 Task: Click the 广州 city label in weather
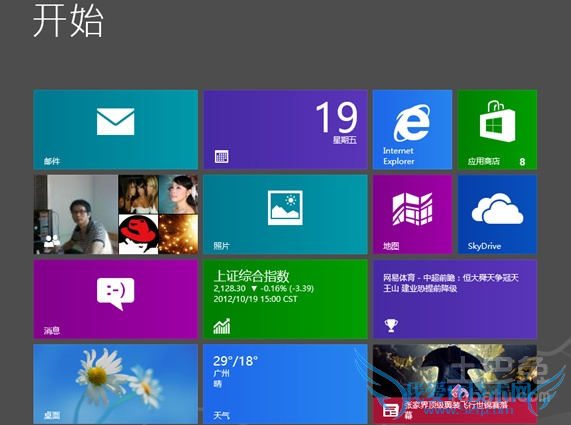(x=221, y=373)
